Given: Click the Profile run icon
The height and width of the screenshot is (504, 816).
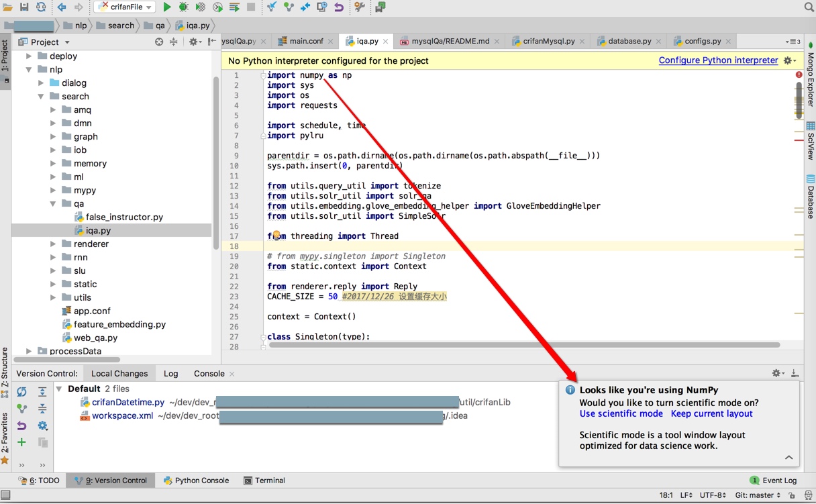Looking at the screenshot, I should click(217, 7).
